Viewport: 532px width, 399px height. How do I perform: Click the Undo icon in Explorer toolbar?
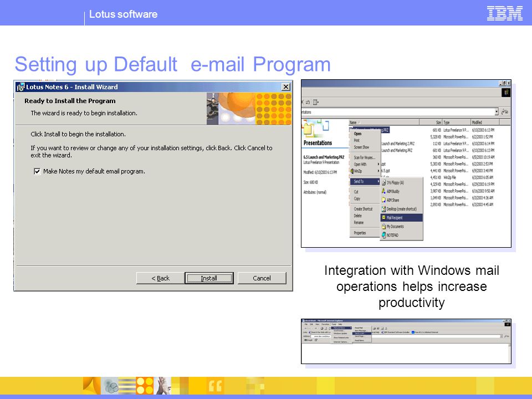[x=308, y=102]
